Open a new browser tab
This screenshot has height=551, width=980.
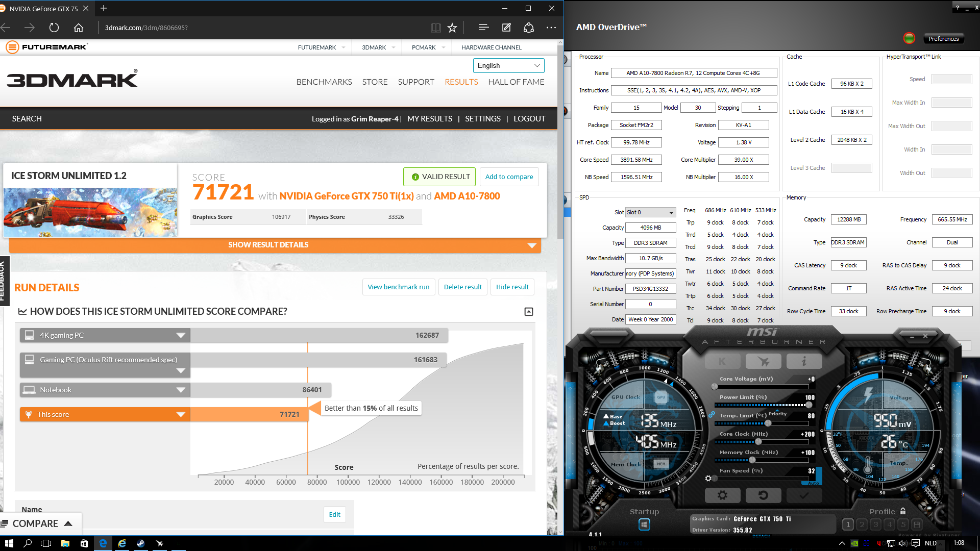(104, 8)
